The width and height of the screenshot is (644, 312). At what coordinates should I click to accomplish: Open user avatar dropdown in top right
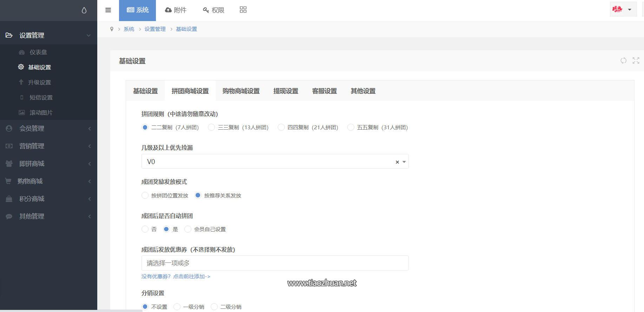[x=623, y=9]
